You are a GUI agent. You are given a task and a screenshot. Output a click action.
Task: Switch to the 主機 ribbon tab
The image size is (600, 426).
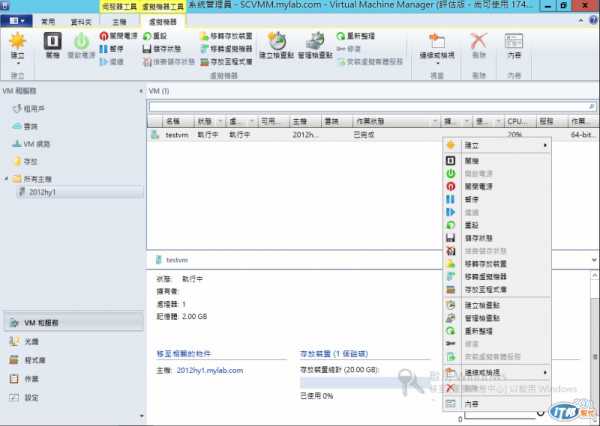click(x=119, y=22)
